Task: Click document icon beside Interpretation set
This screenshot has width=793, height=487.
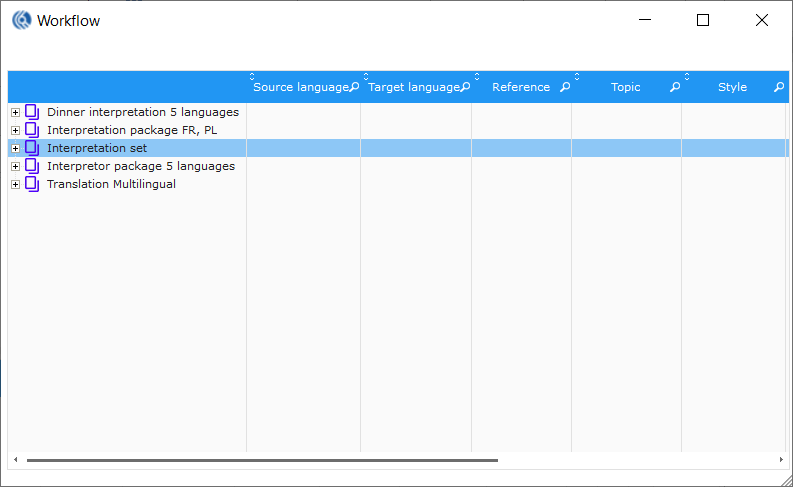Action: [32, 148]
